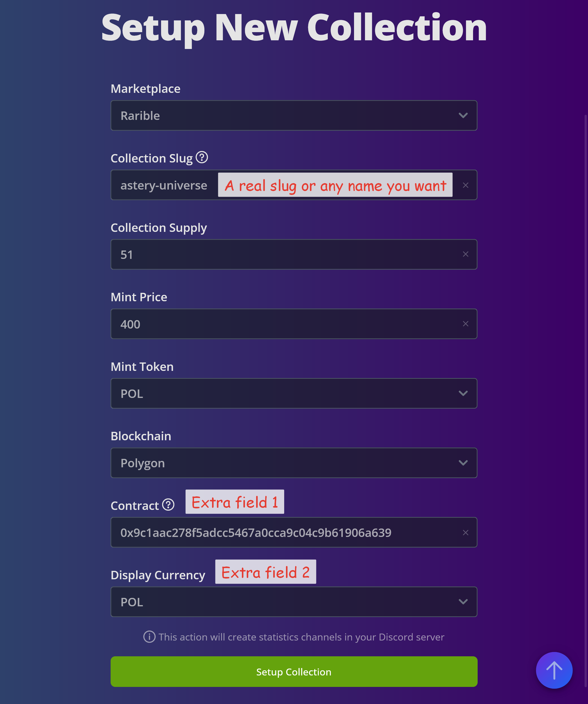Viewport: 588px width, 704px height.
Task: Click the Mint Price input field
Action: pyautogui.click(x=285, y=324)
